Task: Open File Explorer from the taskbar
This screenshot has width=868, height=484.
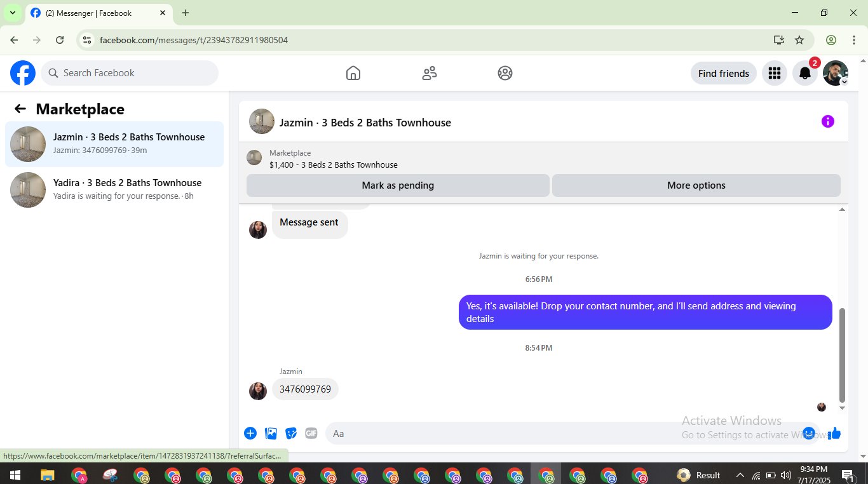Action: click(x=48, y=474)
